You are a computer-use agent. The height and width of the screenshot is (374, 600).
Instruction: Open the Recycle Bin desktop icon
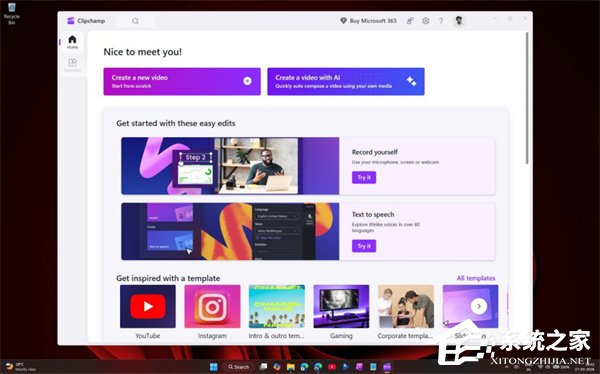coord(12,13)
